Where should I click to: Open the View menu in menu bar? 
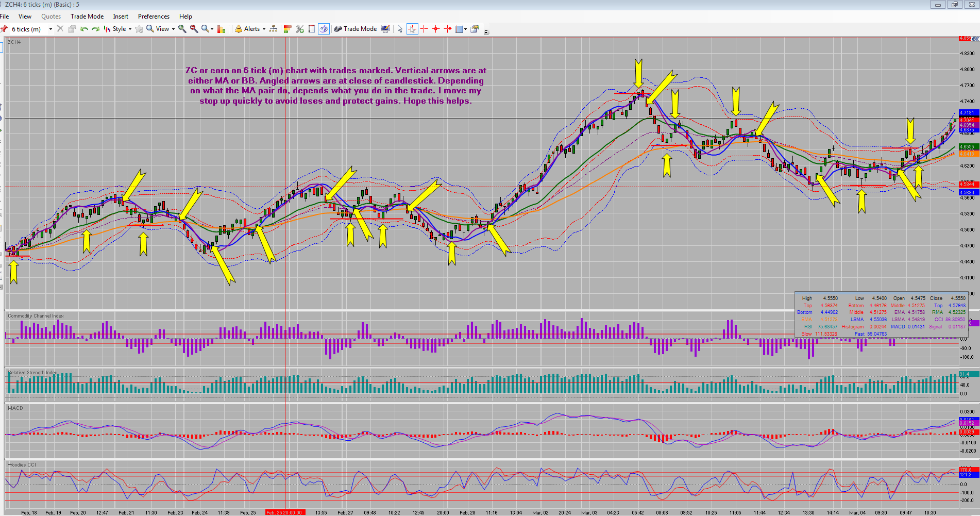25,16
